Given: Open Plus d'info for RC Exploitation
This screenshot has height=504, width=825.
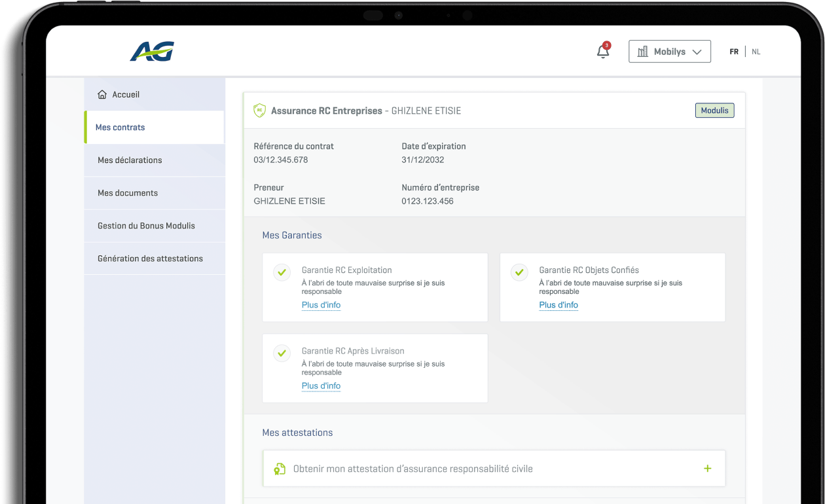Looking at the screenshot, I should click(x=321, y=305).
